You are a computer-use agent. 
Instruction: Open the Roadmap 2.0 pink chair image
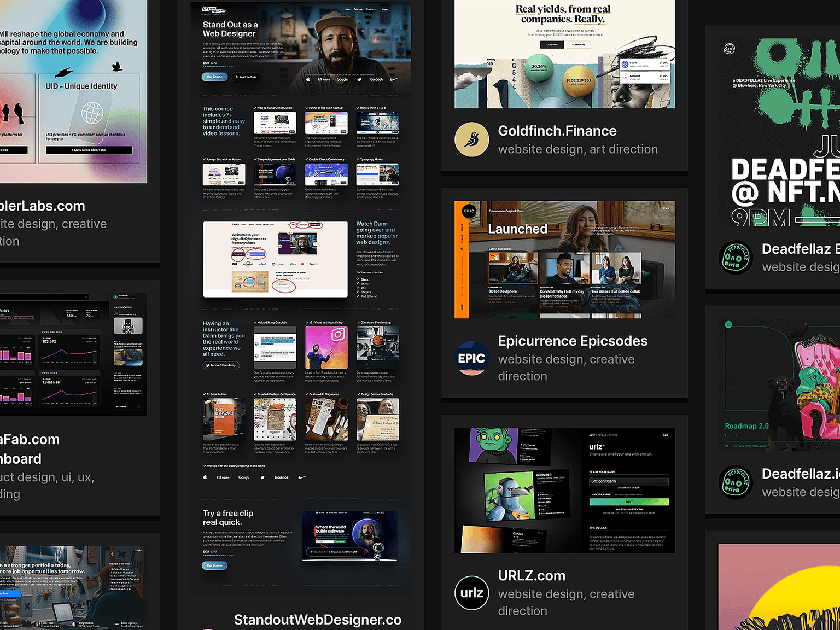[x=779, y=385]
